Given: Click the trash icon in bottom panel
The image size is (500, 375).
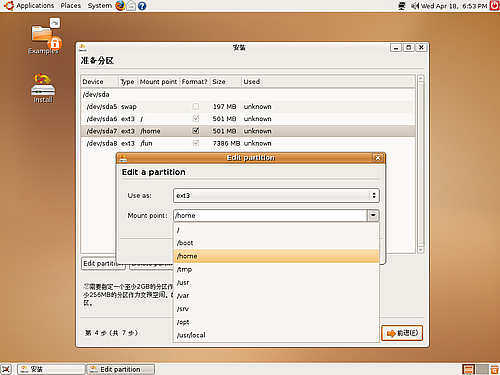Looking at the screenshot, I should click(494, 369).
